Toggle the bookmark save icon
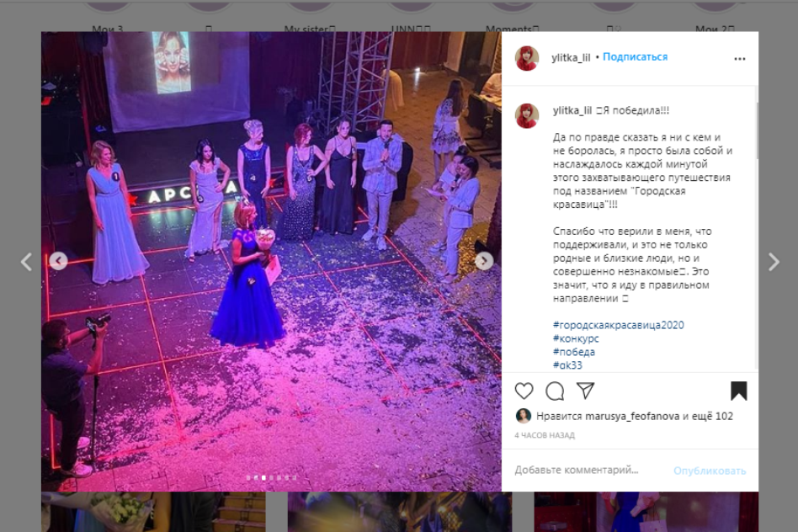Viewport: 798px width, 532px height. [x=738, y=391]
